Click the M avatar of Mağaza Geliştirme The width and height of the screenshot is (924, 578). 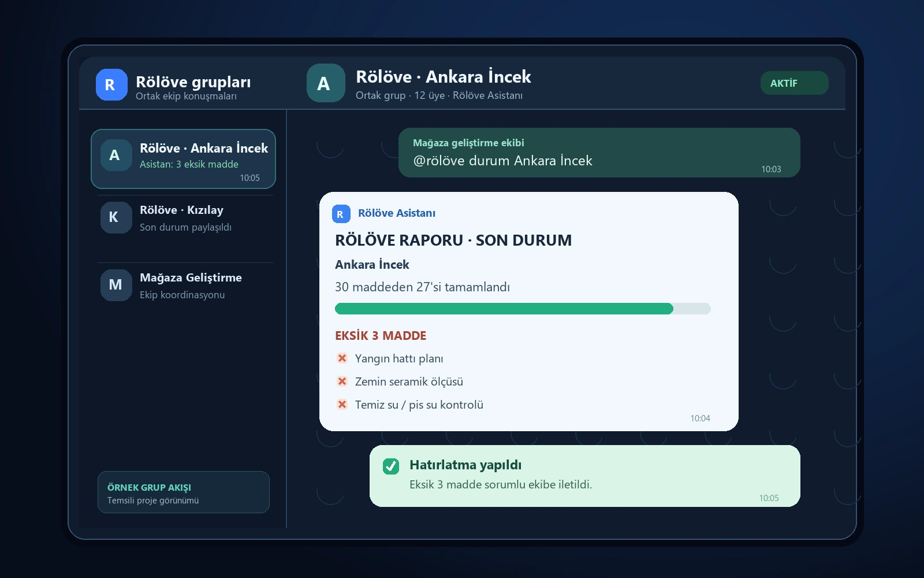[116, 285]
